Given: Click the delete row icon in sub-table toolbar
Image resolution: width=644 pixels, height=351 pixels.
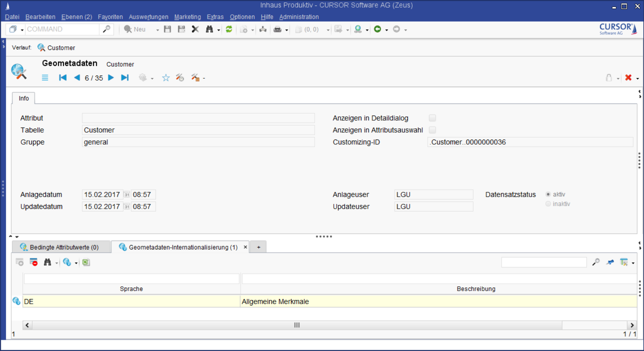Looking at the screenshot, I should (34, 262).
